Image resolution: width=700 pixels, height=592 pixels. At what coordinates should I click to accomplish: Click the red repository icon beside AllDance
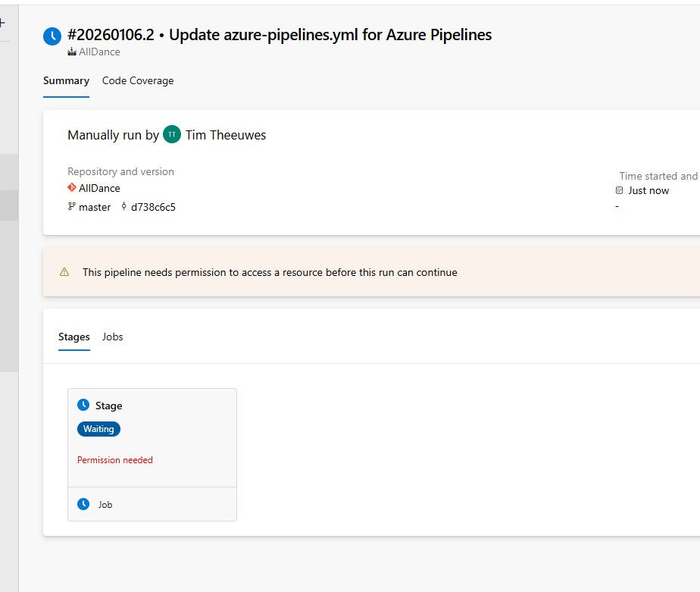pos(72,188)
